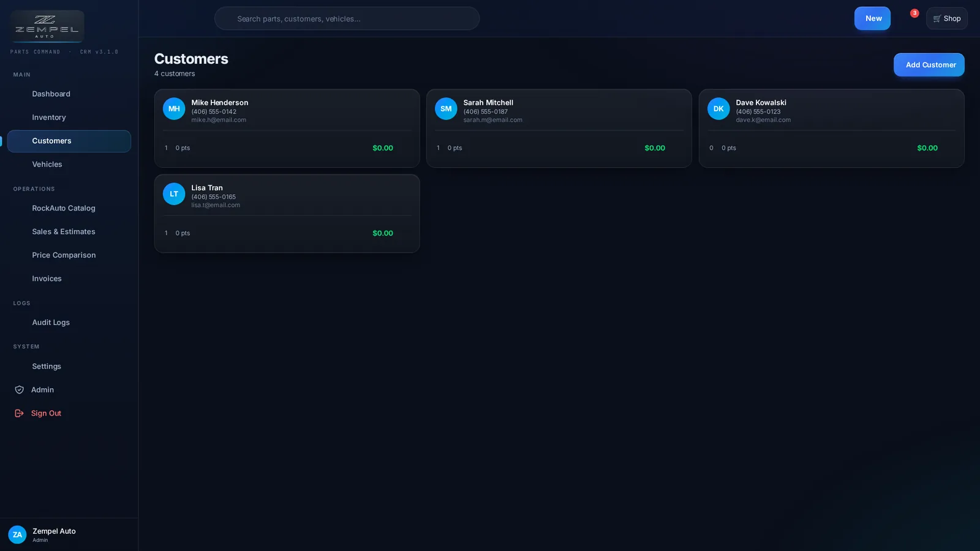This screenshot has width=980, height=551.
Task: Click the ZA user avatar at sidebar bottom
Action: coord(17,534)
